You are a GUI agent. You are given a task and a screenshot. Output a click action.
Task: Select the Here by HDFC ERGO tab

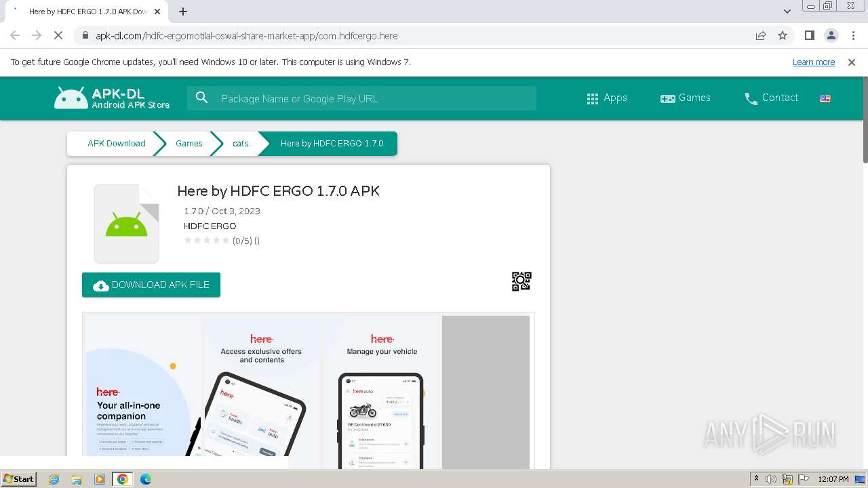tap(87, 12)
